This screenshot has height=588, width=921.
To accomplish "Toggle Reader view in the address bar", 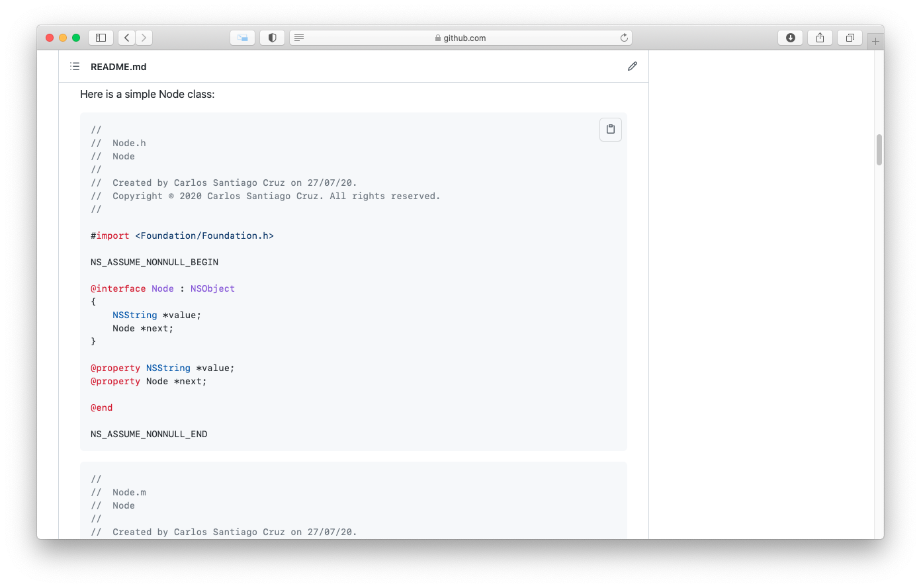I will pyautogui.click(x=299, y=38).
